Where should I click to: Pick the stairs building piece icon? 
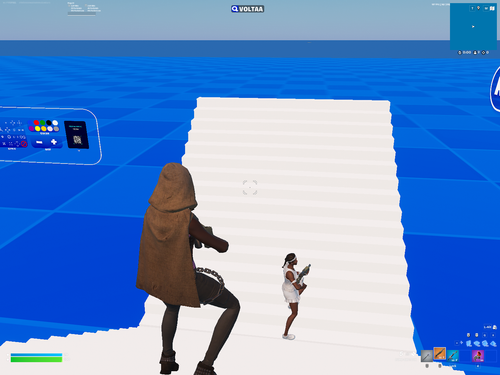485,343
